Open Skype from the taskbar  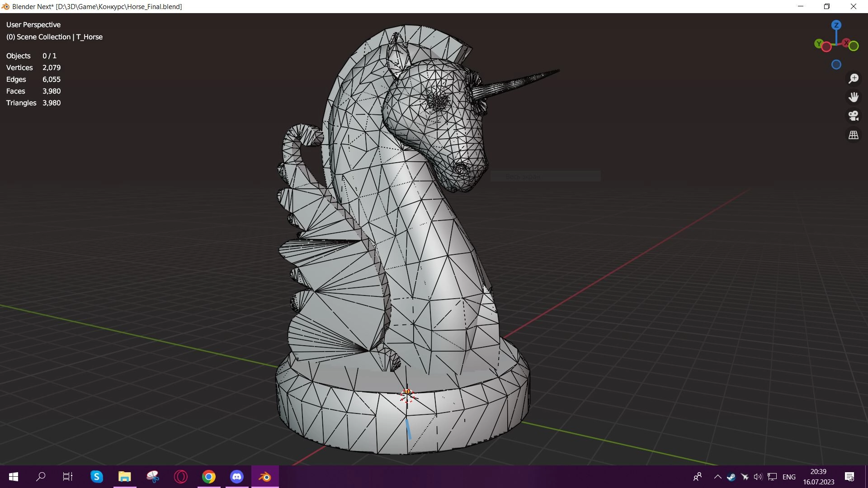[97, 477]
